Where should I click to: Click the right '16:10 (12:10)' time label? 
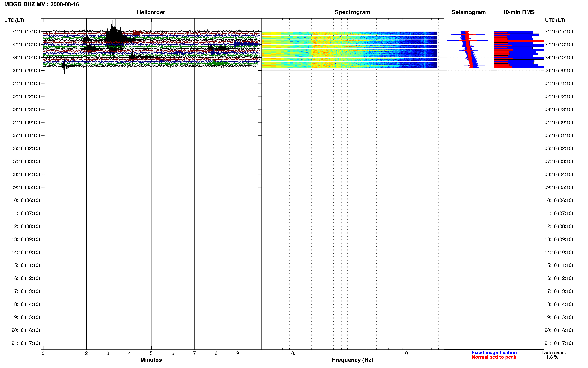pos(559,278)
